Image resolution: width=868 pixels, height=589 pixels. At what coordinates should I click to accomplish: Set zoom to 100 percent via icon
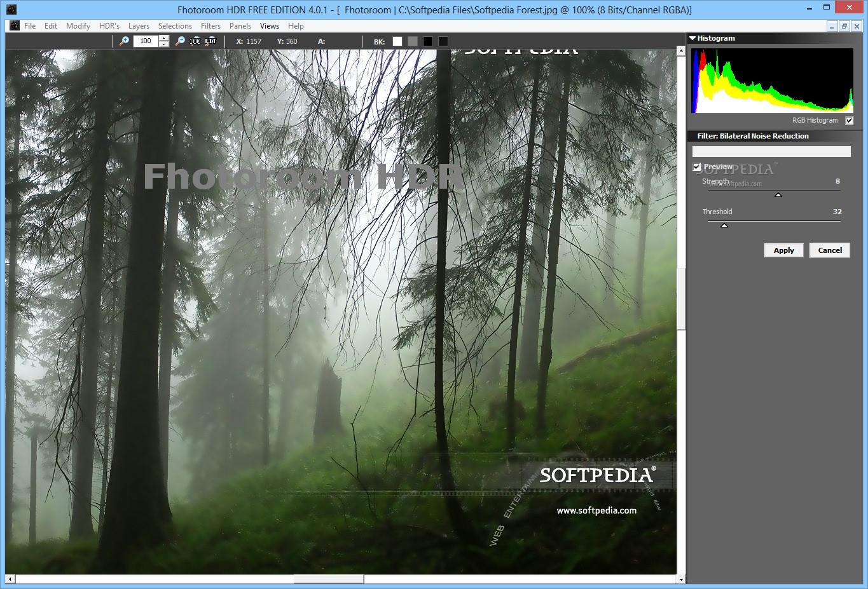tap(195, 41)
